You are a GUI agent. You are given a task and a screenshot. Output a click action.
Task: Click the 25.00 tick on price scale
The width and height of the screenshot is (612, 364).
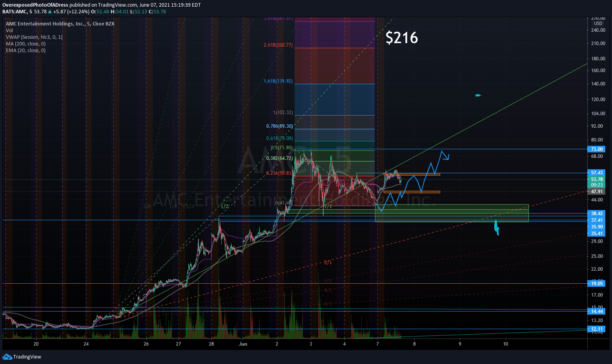pyautogui.click(x=597, y=256)
